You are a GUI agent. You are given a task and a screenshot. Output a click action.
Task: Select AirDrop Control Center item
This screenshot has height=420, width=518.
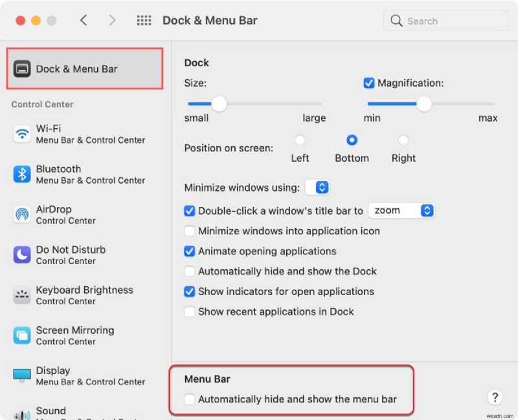pos(85,215)
